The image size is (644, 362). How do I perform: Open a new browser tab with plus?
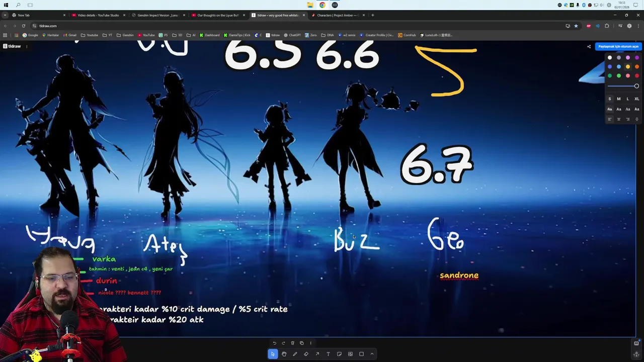coord(372,15)
